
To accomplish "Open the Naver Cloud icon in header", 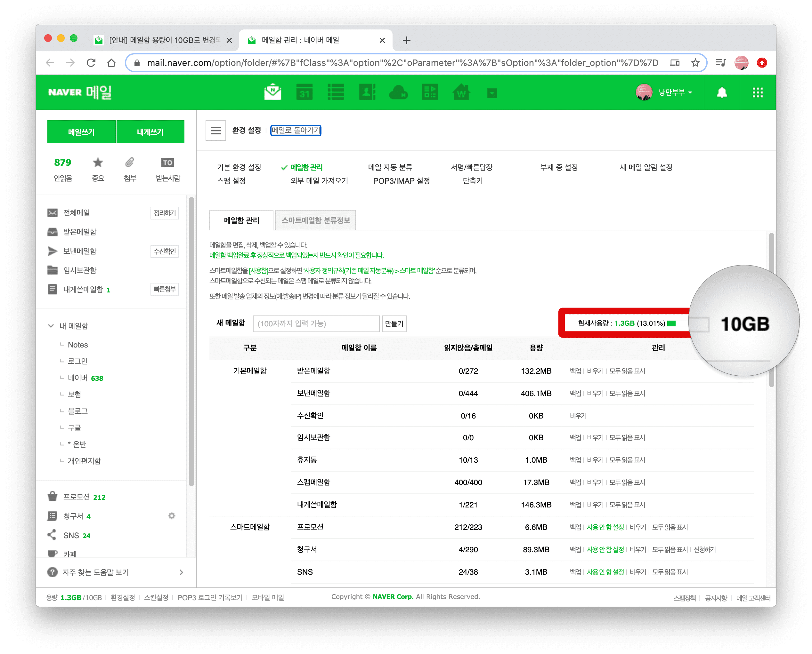I will coord(398,92).
